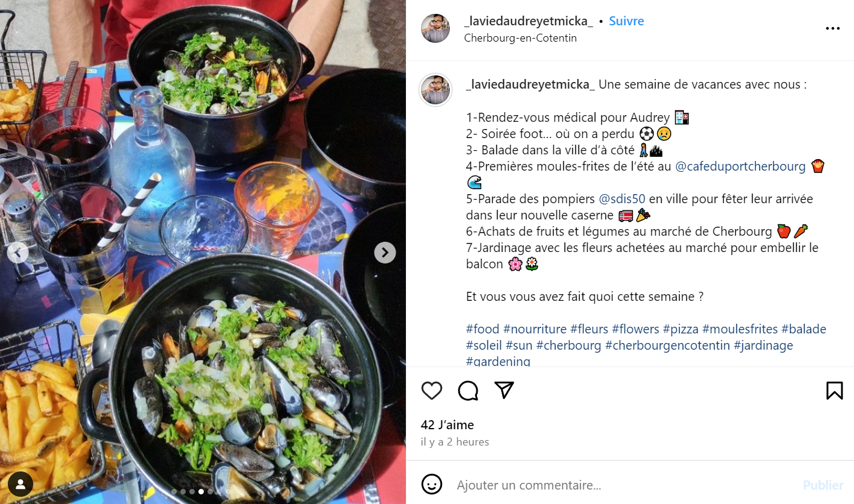View 42 J'aime likes list
The height and width of the screenshot is (504, 854).
coord(448,425)
